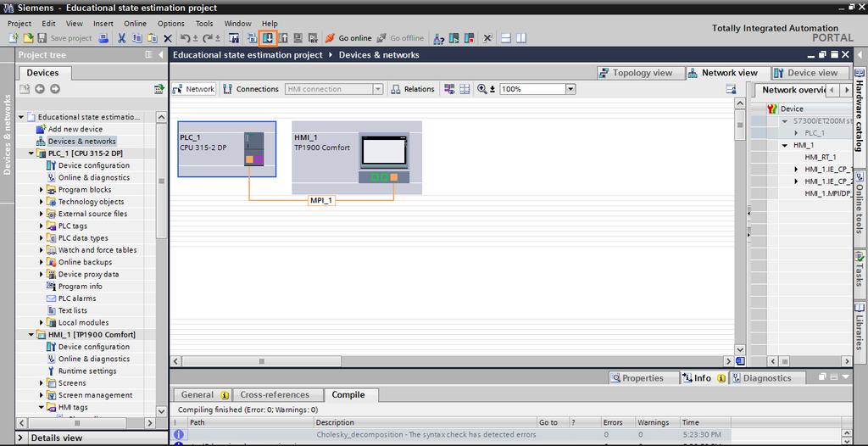Create a new project via toolbar icon
Image resolution: width=868 pixels, height=446 pixels.
click(14, 38)
